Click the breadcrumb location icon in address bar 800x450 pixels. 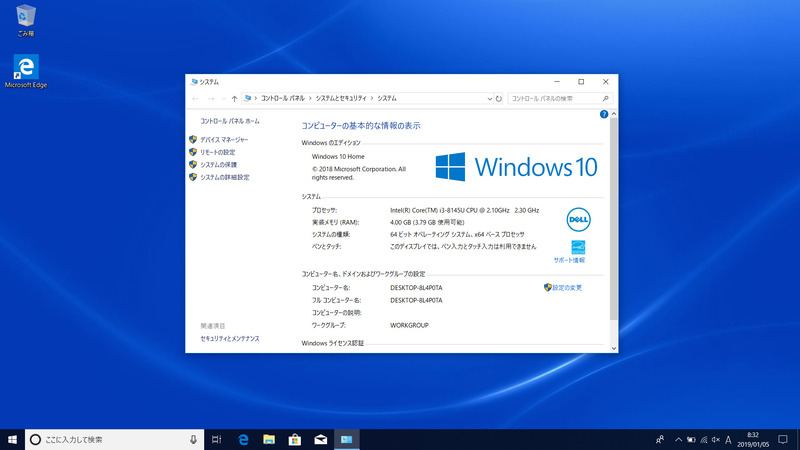[x=247, y=98]
